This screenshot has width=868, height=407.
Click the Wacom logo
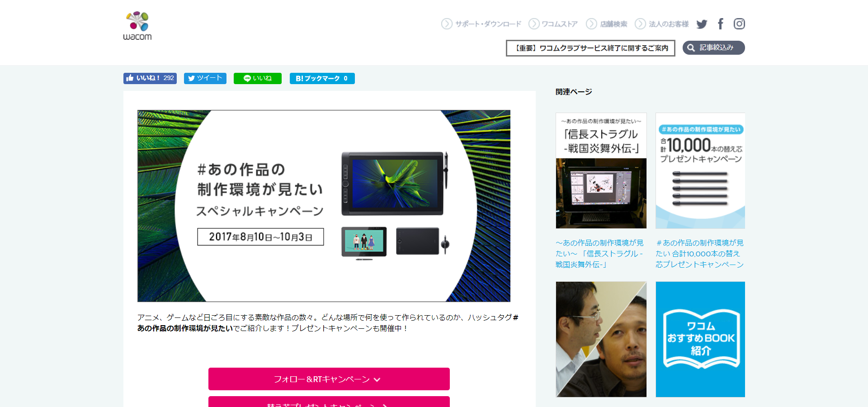pos(137,26)
